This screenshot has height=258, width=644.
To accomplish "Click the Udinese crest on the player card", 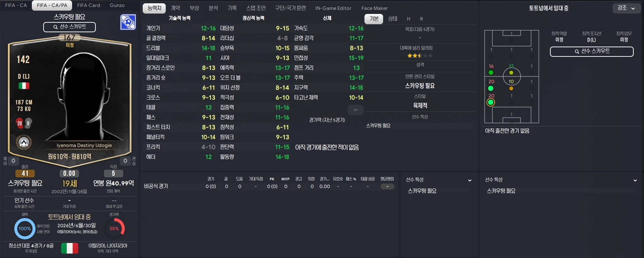I will pos(24,142).
